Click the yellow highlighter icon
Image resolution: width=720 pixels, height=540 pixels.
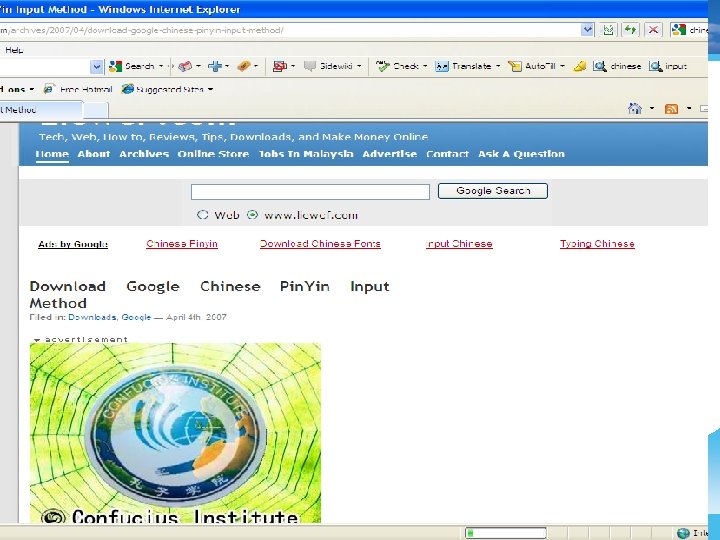pyautogui.click(x=580, y=67)
